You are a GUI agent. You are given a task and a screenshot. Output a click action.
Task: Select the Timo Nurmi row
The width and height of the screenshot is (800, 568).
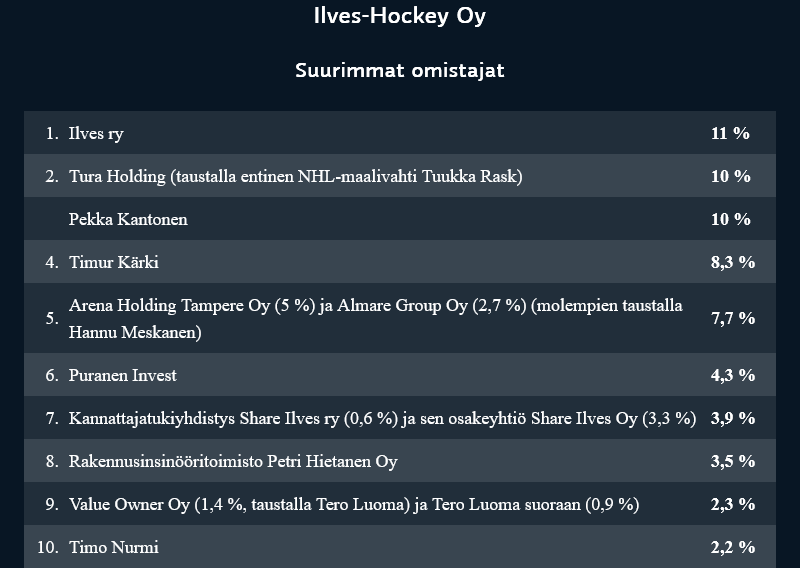point(113,547)
